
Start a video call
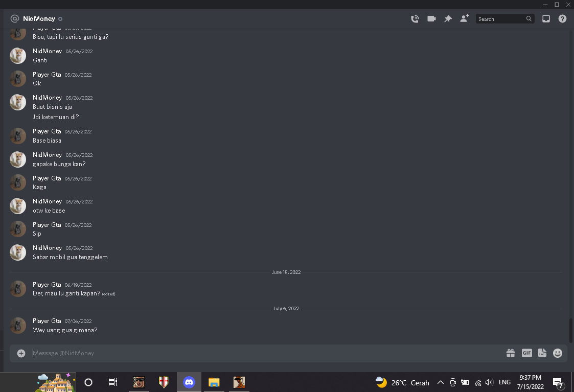(x=431, y=19)
